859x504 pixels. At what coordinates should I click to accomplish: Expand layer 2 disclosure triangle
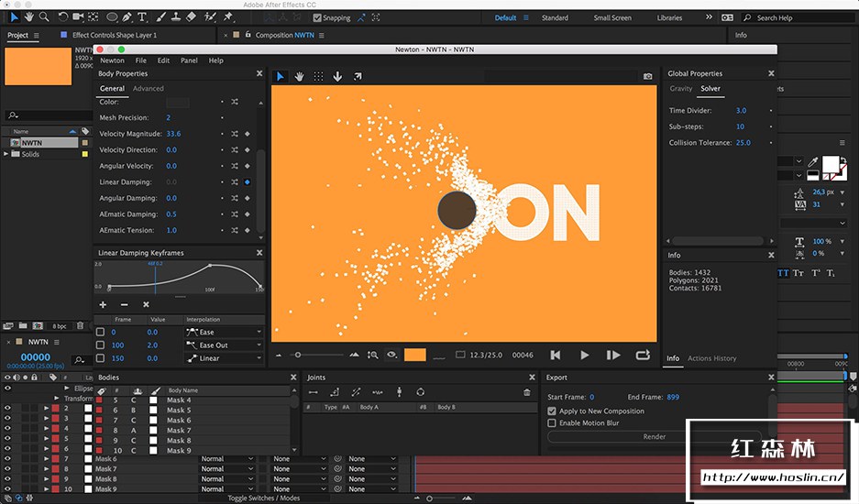point(47,408)
